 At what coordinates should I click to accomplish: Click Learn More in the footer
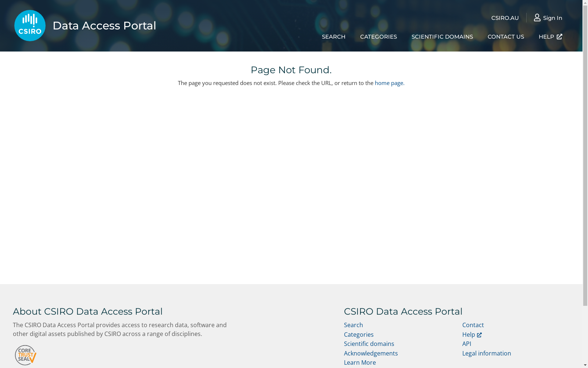click(360, 362)
